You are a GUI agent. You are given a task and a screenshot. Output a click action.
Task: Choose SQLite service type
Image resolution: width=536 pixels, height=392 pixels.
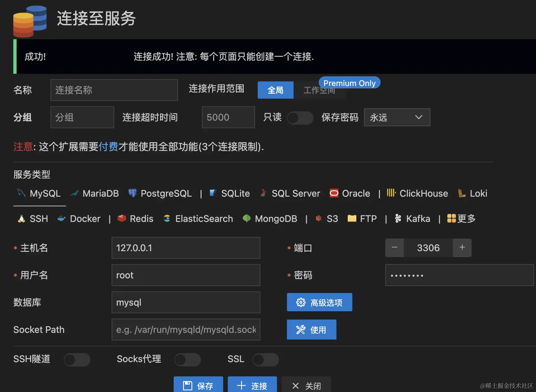(x=230, y=193)
